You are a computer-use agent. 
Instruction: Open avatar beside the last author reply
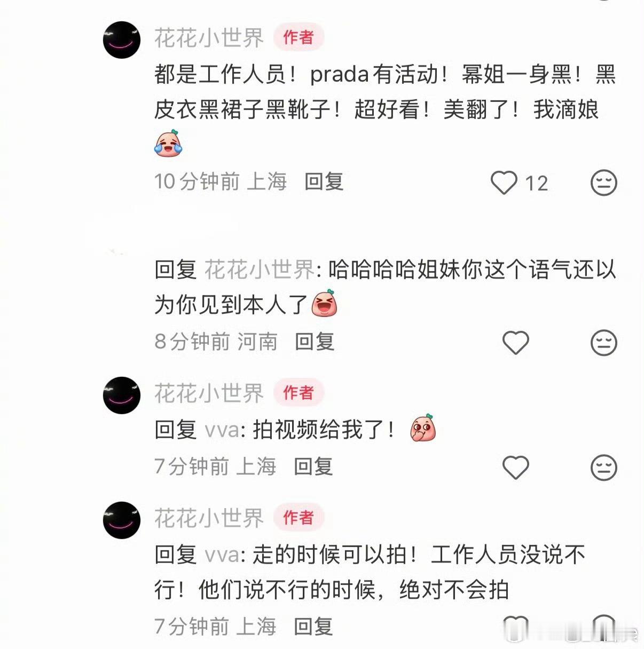coord(122,520)
